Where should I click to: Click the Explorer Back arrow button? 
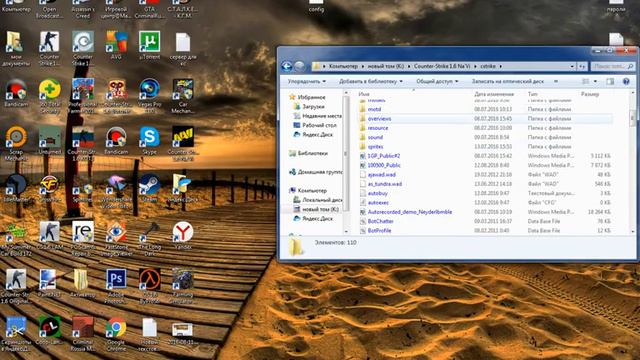point(287,66)
